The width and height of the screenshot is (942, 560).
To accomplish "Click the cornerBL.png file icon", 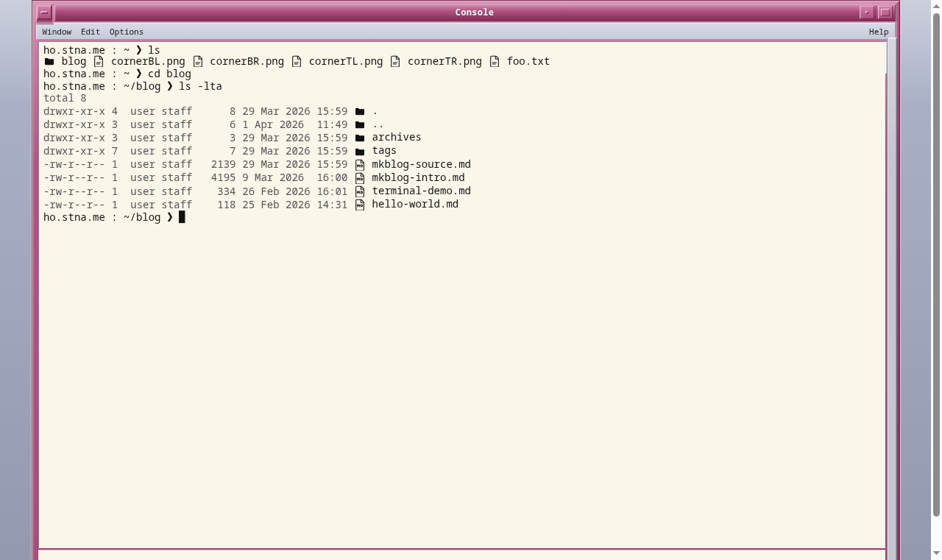I will pos(99,62).
